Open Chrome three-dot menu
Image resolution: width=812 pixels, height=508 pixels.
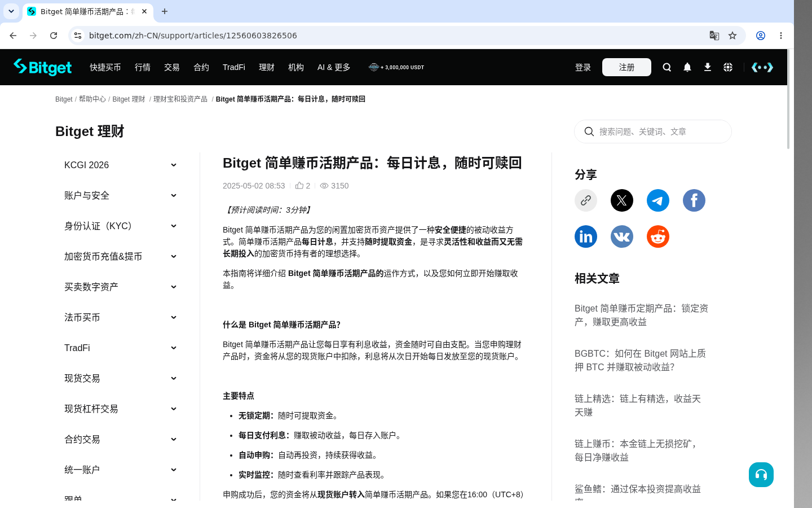pos(781,36)
